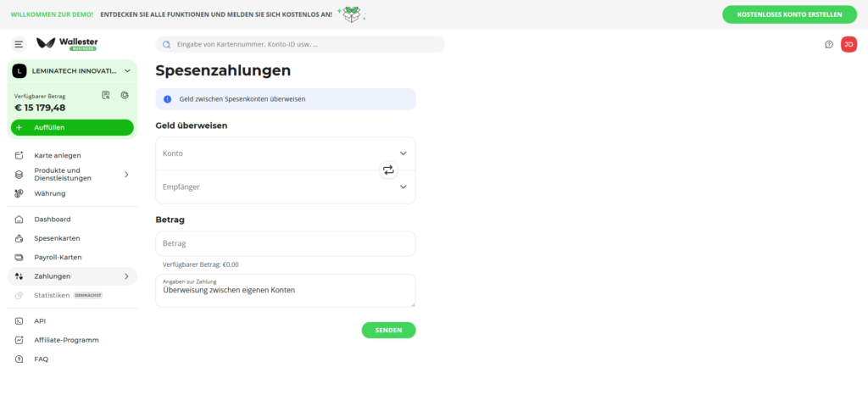This screenshot has width=868, height=412.
Task: Click the Senden button
Action: (x=388, y=330)
